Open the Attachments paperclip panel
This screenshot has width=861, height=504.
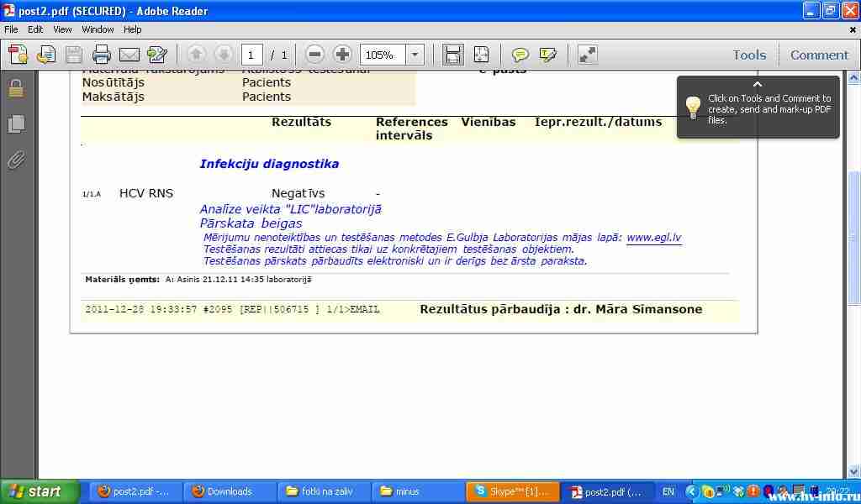pos(17,160)
